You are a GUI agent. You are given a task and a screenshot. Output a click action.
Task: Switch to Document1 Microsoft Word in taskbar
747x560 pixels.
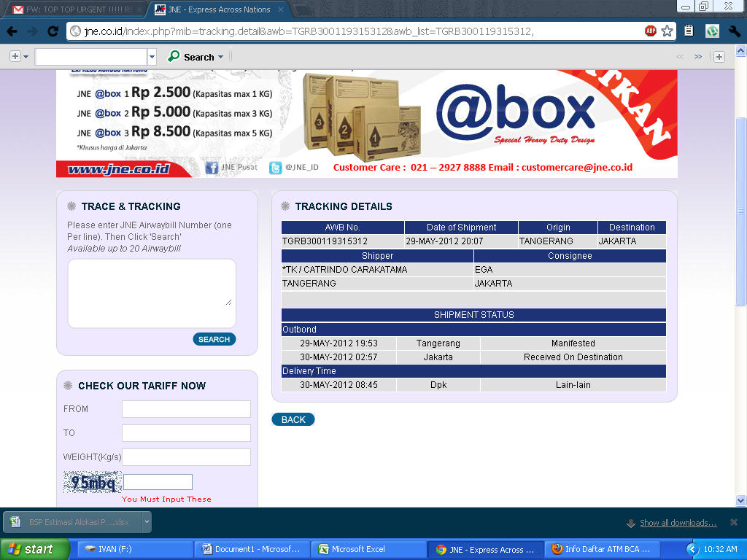coord(252,549)
